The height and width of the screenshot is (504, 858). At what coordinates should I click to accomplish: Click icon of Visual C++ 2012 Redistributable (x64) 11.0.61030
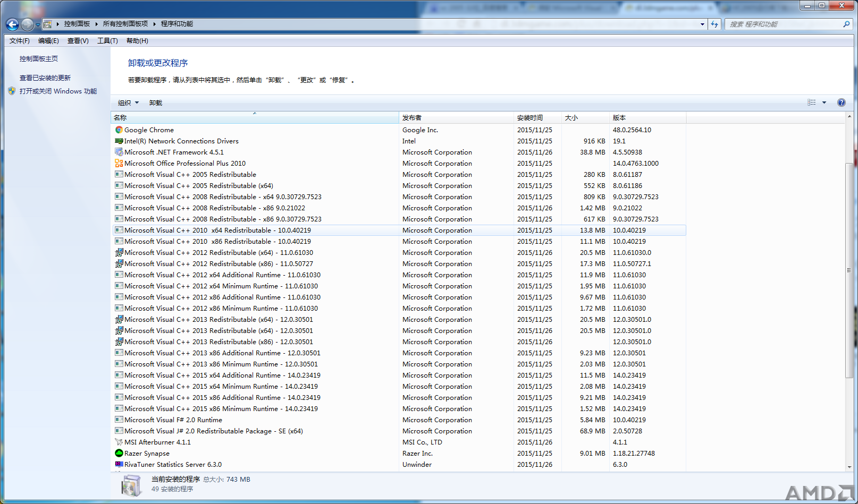pos(119,252)
